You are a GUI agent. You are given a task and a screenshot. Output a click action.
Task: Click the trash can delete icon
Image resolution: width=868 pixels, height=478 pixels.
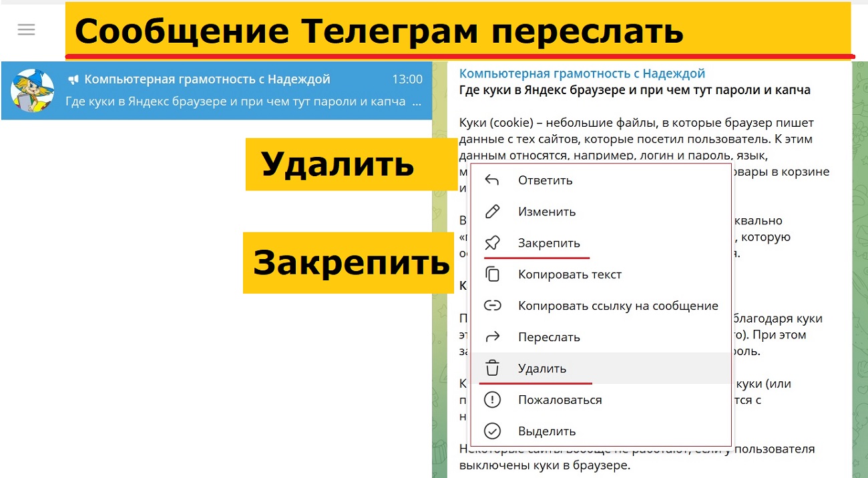(x=492, y=368)
